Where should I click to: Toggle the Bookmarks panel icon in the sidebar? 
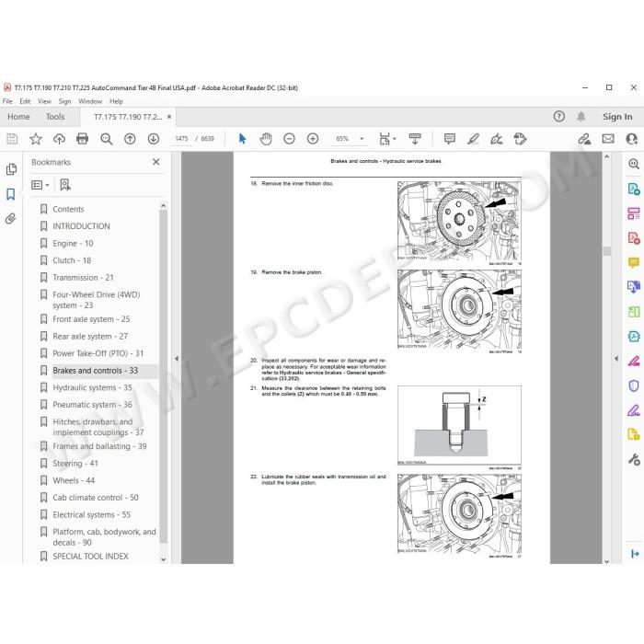click(11, 194)
